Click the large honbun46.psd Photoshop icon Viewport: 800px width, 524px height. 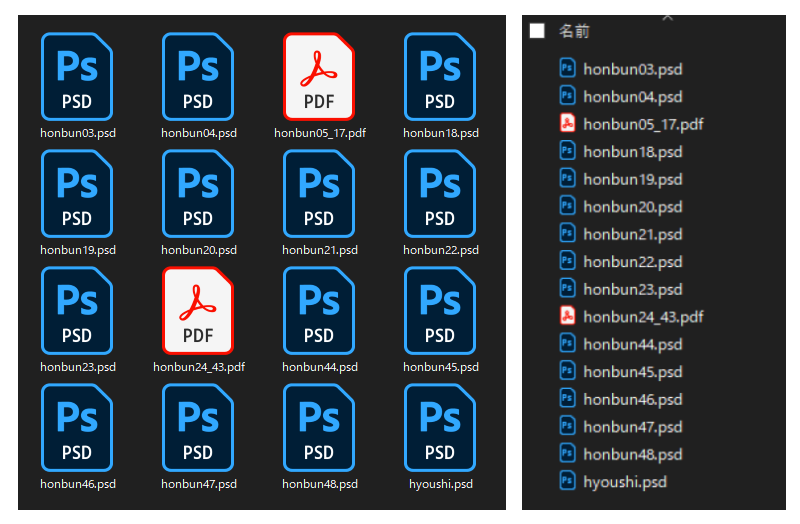click(x=77, y=427)
